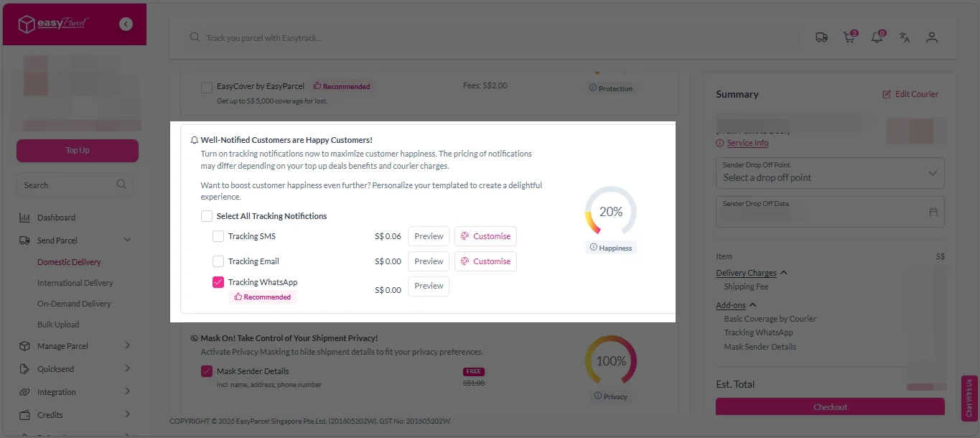Customise the Tracking SMS template
This screenshot has height=438, width=980.
tap(485, 236)
